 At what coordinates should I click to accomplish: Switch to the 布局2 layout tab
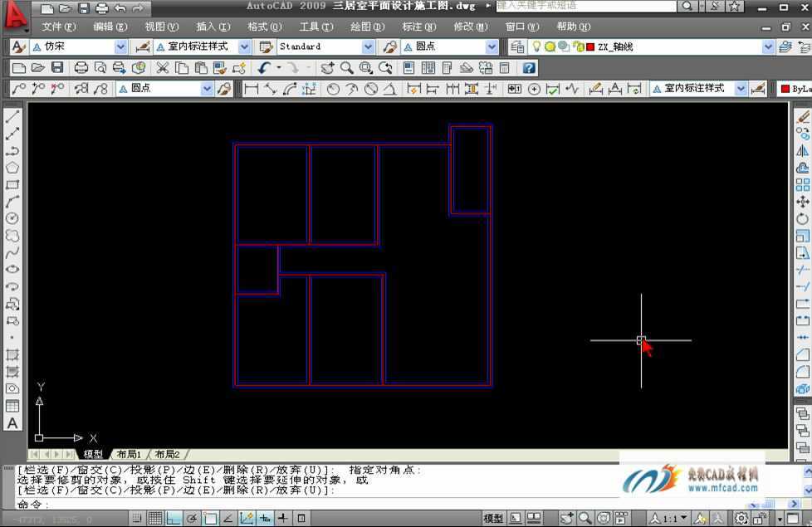click(x=167, y=454)
